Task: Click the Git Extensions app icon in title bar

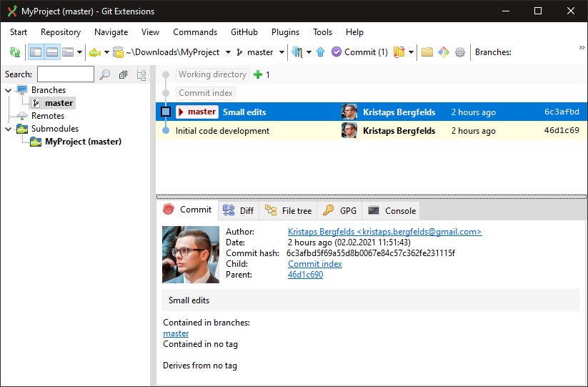Action: [12, 11]
